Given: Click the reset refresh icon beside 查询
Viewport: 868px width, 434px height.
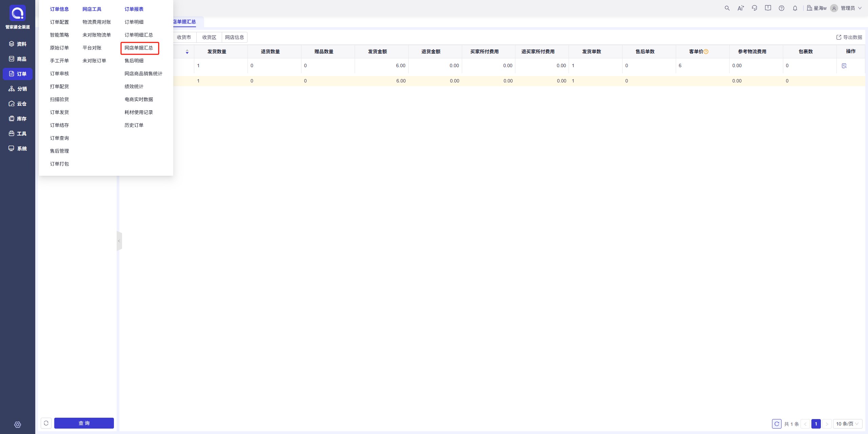Looking at the screenshot, I should (46, 423).
